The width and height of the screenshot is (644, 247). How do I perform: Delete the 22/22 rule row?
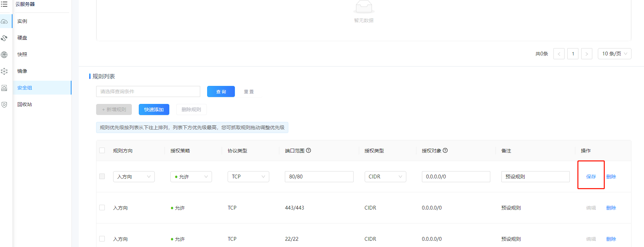[611, 239]
